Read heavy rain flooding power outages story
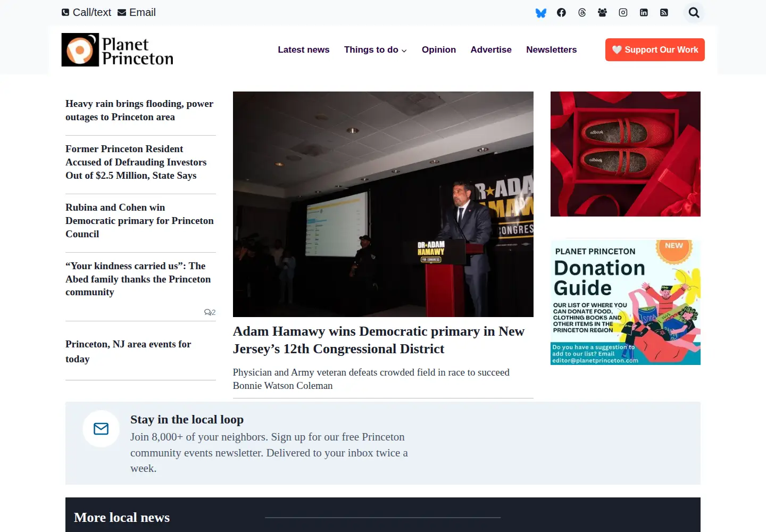Screen dimensions: 766x532 click(139, 110)
